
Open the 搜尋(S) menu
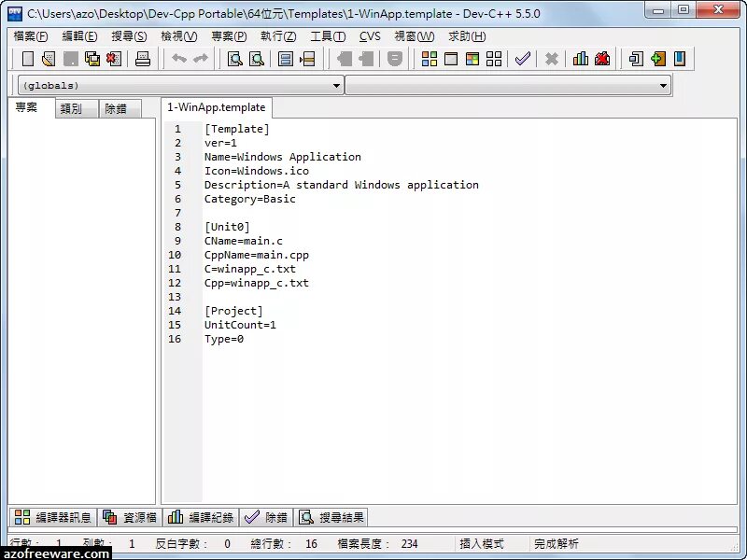click(129, 36)
